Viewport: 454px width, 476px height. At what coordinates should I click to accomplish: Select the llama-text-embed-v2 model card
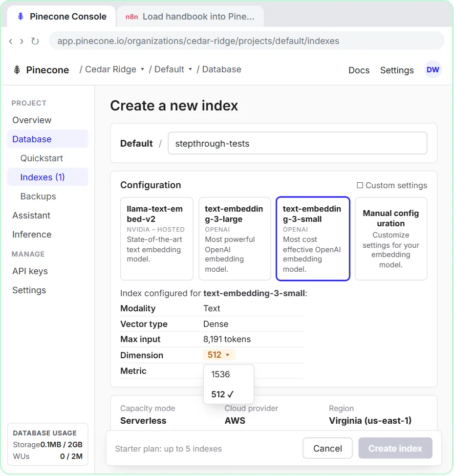(x=156, y=238)
